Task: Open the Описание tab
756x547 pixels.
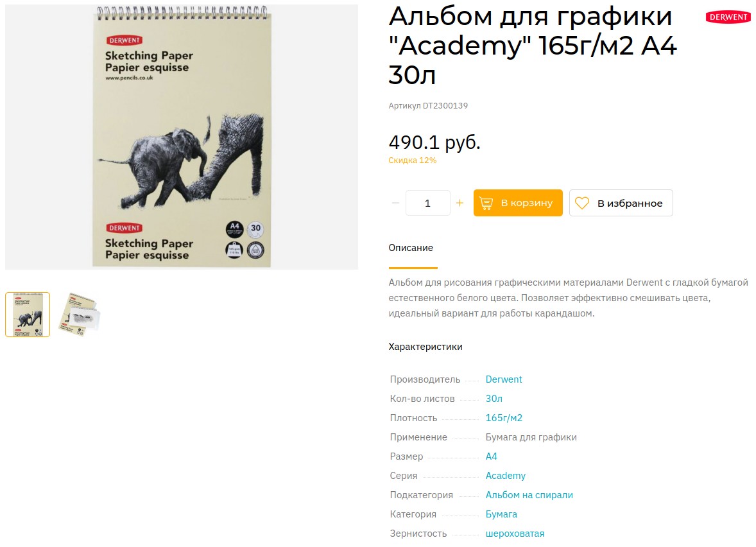Action: pyautogui.click(x=411, y=248)
